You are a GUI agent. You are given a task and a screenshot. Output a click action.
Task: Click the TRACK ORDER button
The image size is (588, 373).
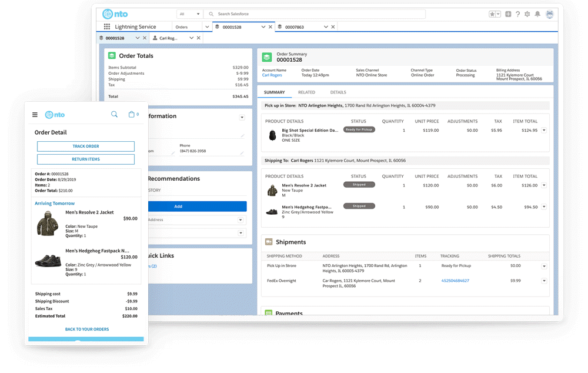point(86,146)
